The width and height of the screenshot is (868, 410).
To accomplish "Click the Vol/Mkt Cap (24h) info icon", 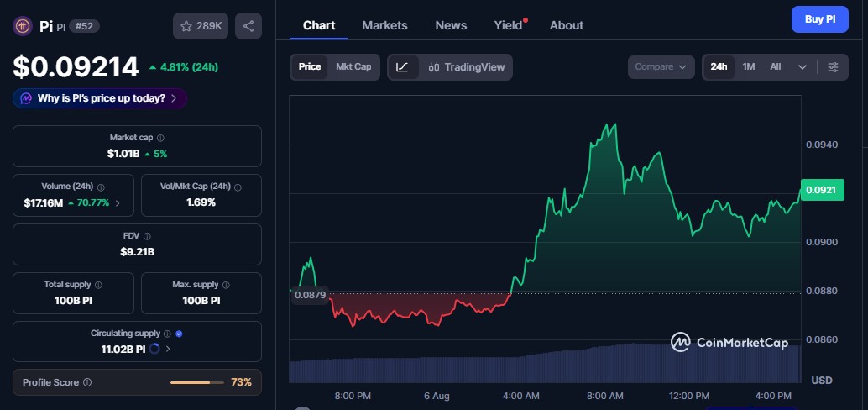I will (238, 187).
